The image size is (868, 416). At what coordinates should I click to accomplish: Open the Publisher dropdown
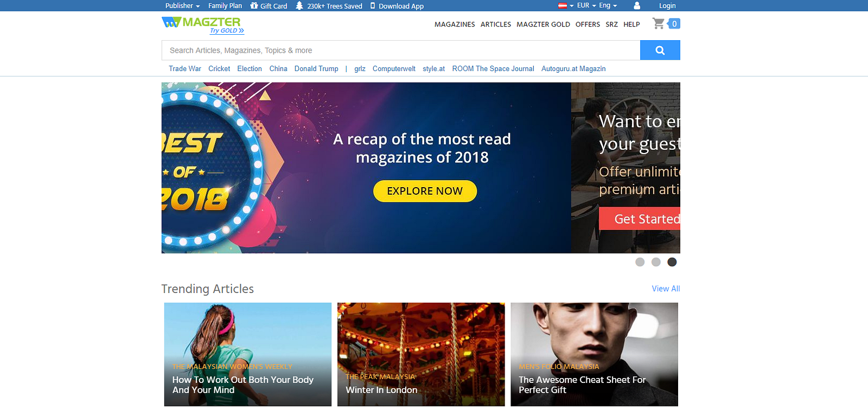pyautogui.click(x=182, y=6)
